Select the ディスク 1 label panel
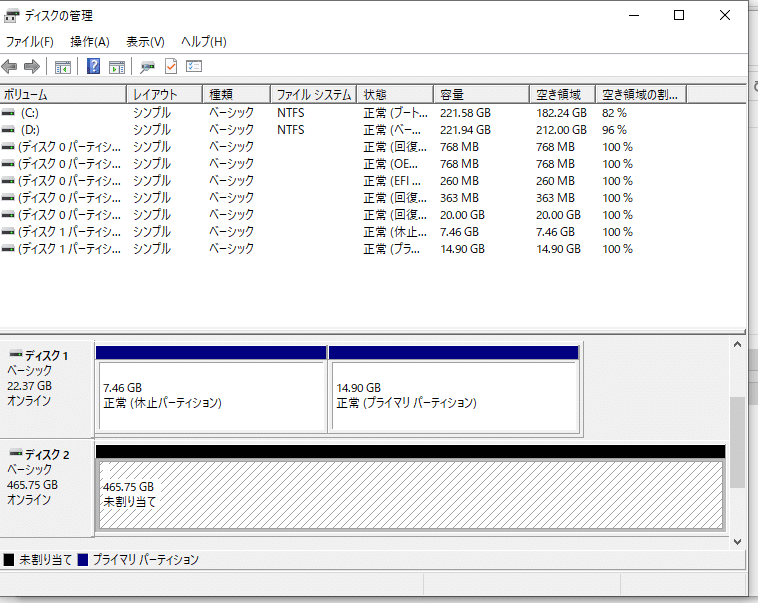Screen dimensions: 758x603 tap(47, 388)
